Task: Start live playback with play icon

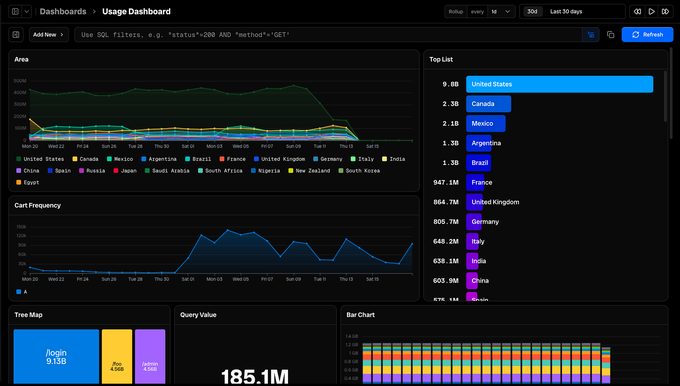Action: 651,12
